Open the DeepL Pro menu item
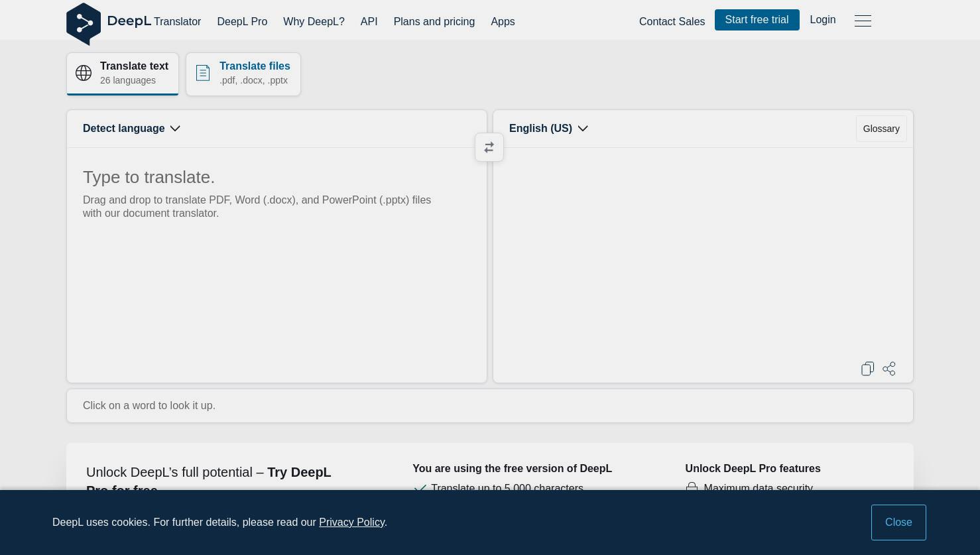This screenshot has height=555, width=980. tap(242, 22)
